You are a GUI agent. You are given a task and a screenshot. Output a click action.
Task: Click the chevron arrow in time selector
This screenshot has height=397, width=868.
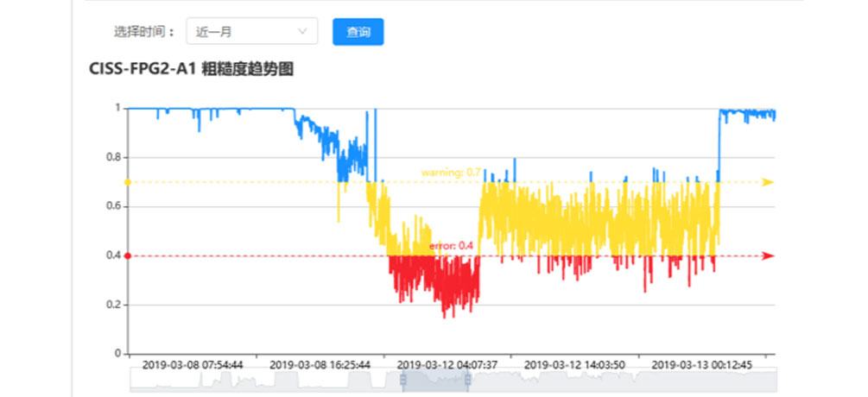[303, 32]
